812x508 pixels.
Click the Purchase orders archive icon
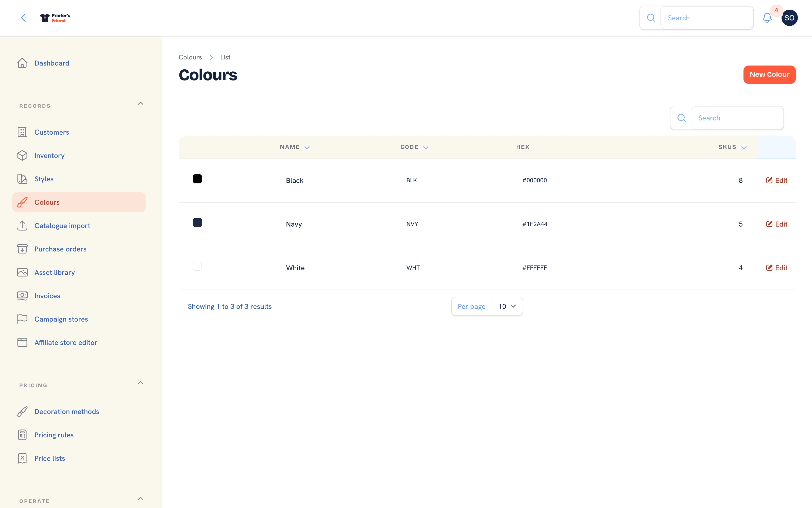coord(23,249)
